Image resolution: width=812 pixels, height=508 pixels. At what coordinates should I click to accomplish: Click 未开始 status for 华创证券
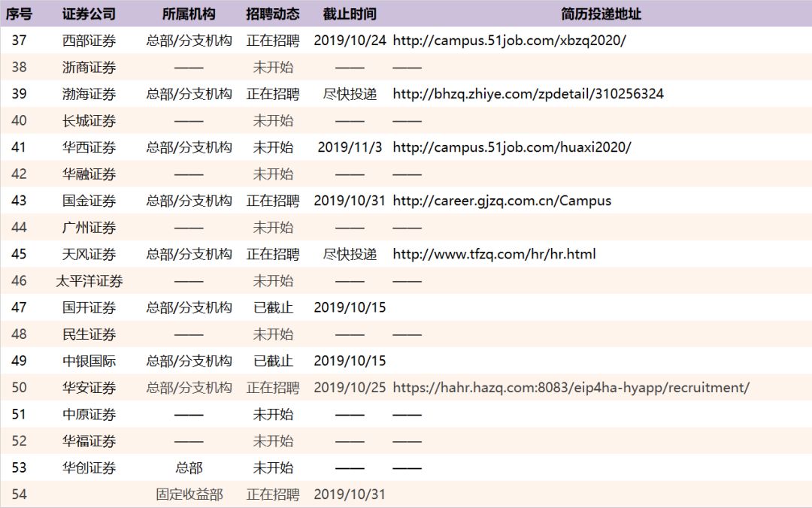pyautogui.click(x=273, y=467)
